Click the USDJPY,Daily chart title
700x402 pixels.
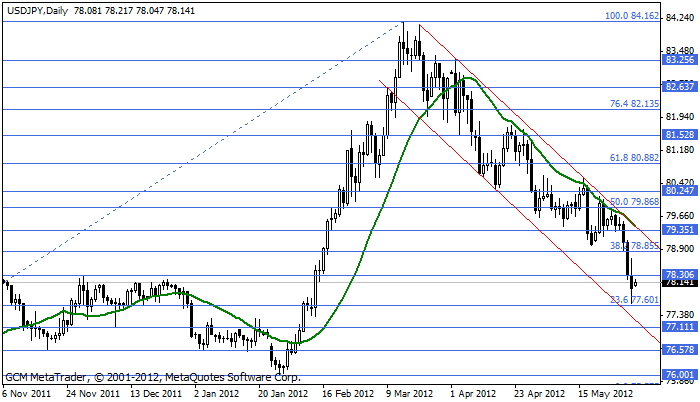(x=38, y=10)
